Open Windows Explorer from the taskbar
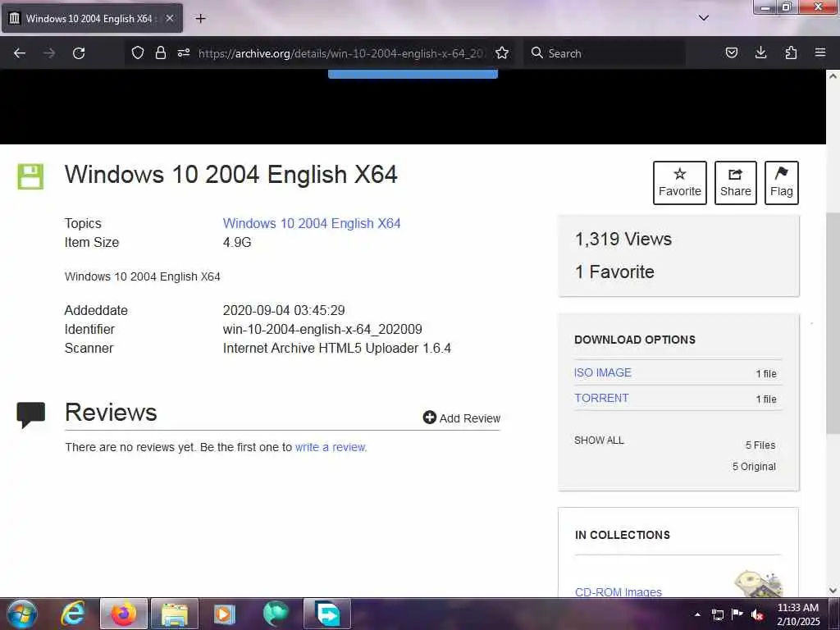The image size is (840, 630). pyautogui.click(x=175, y=614)
